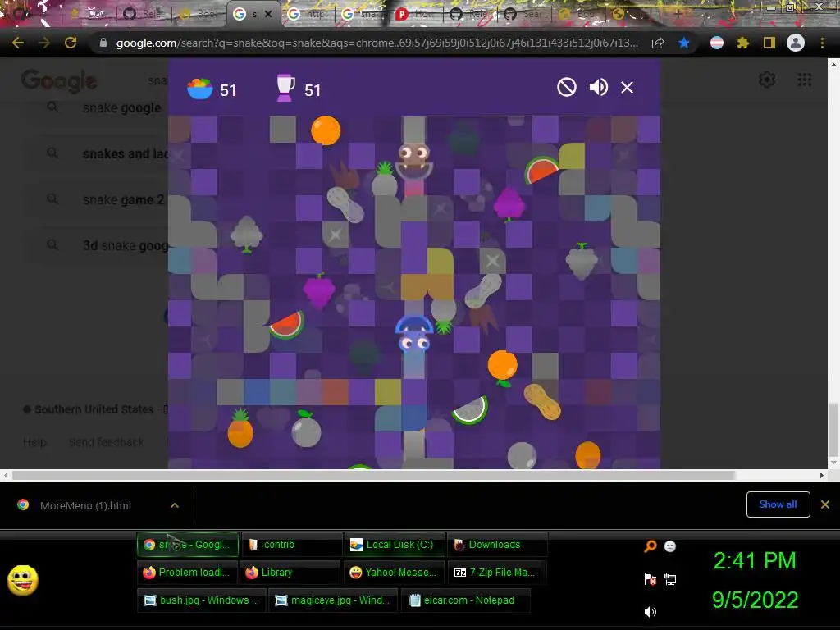Switch to the Pinterest tab
The width and height of the screenshot is (840, 630).
click(x=416, y=14)
